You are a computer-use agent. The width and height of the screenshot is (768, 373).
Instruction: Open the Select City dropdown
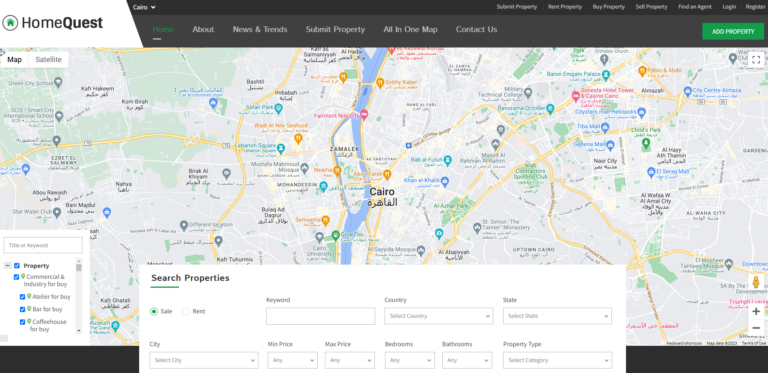coord(204,360)
